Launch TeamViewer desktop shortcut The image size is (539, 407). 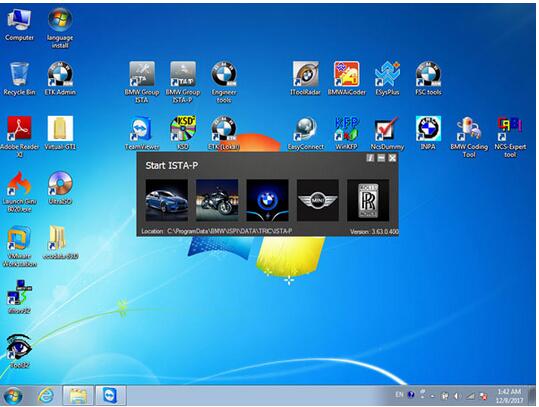coord(142,133)
